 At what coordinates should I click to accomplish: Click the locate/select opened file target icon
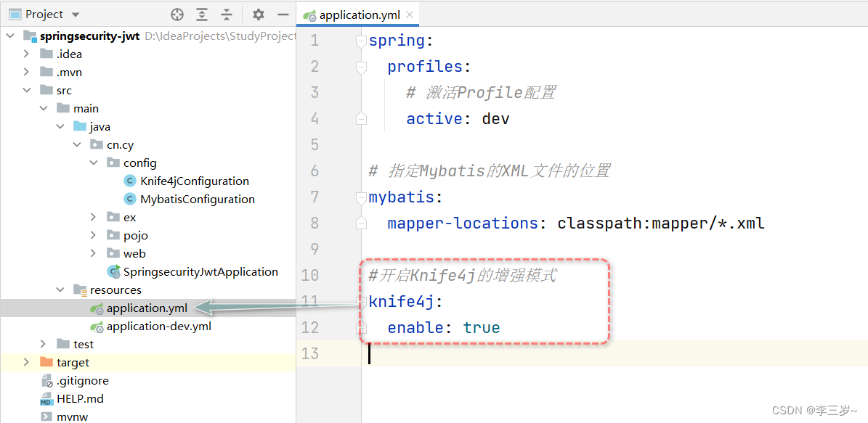[177, 15]
